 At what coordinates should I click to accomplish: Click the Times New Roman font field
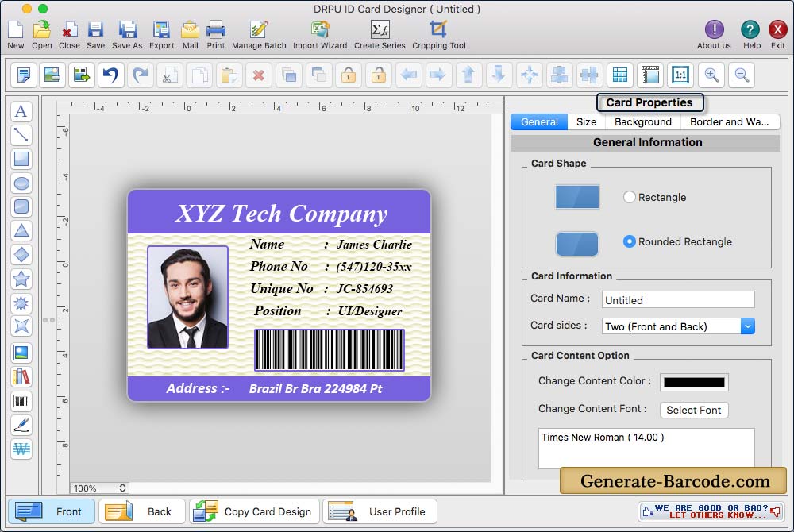646,448
